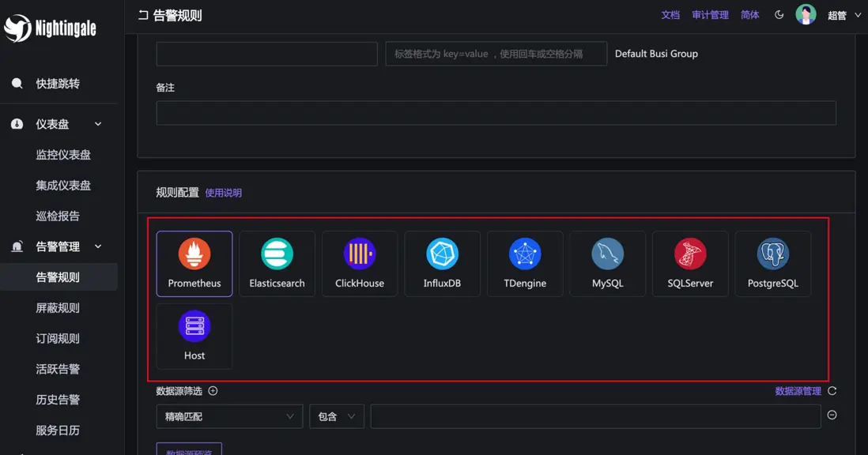Click the Nightingale logo

51,28
